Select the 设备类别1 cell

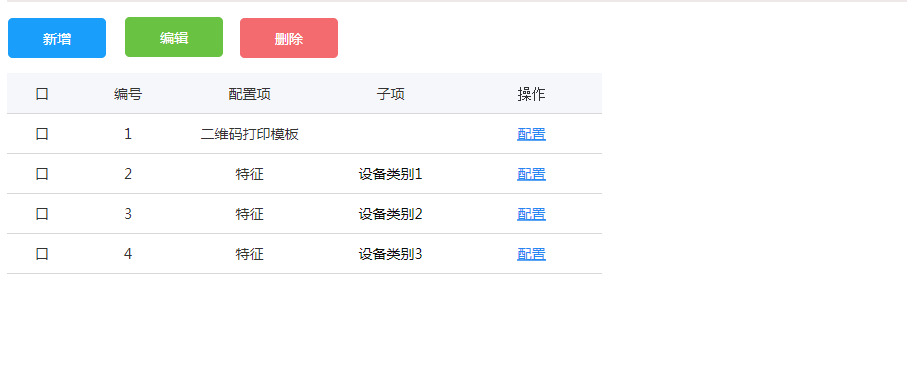pos(390,174)
